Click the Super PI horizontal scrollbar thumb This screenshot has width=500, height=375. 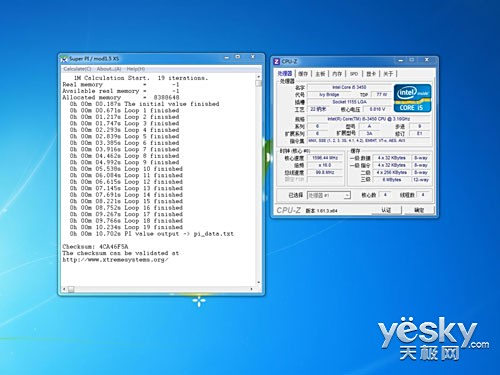click(x=71, y=289)
